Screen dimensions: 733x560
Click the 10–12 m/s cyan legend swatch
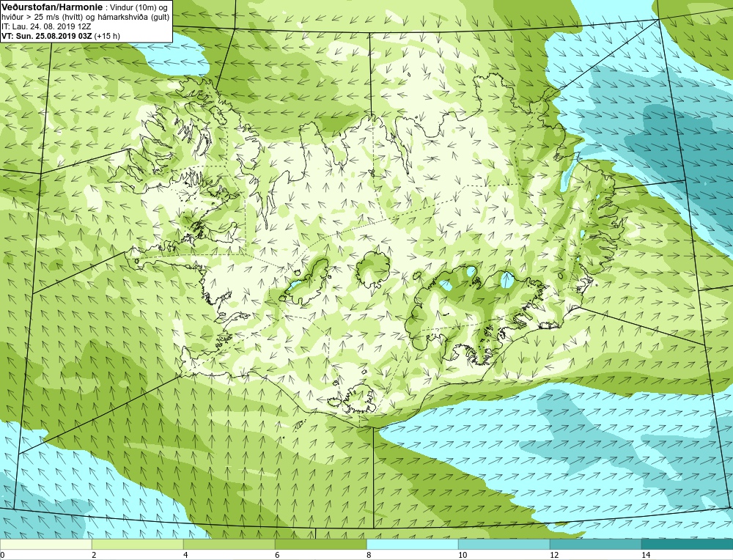tap(504, 544)
